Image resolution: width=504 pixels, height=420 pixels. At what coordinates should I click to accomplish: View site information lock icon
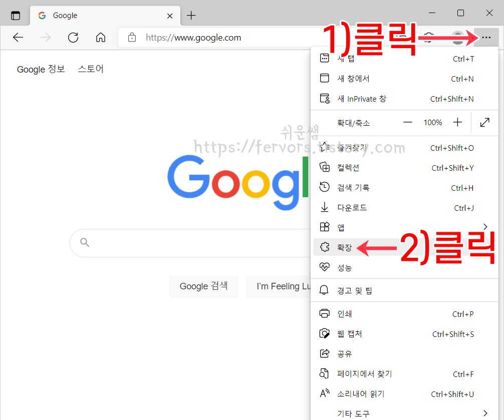tap(132, 38)
